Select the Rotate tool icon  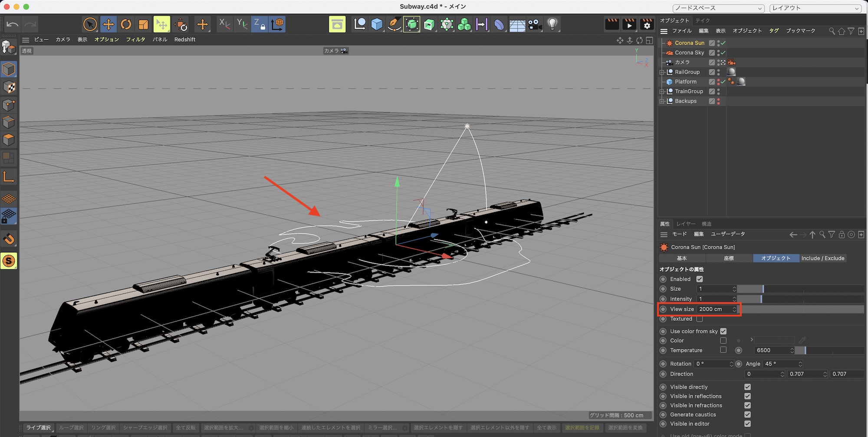(126, 24)
